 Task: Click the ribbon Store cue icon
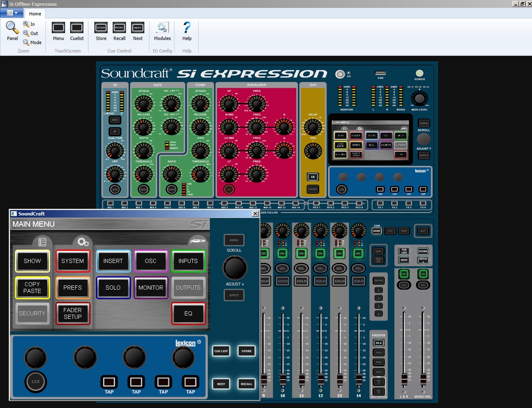point(101,28)
